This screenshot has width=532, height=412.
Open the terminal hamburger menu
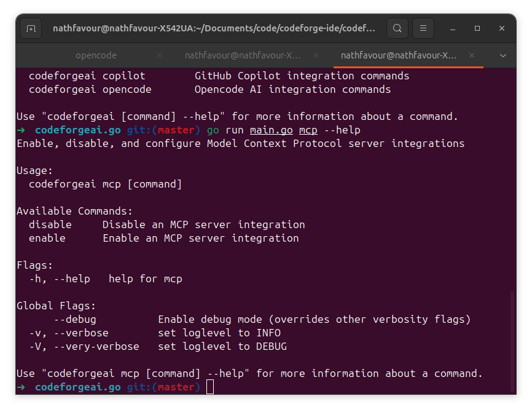point(423,28)
